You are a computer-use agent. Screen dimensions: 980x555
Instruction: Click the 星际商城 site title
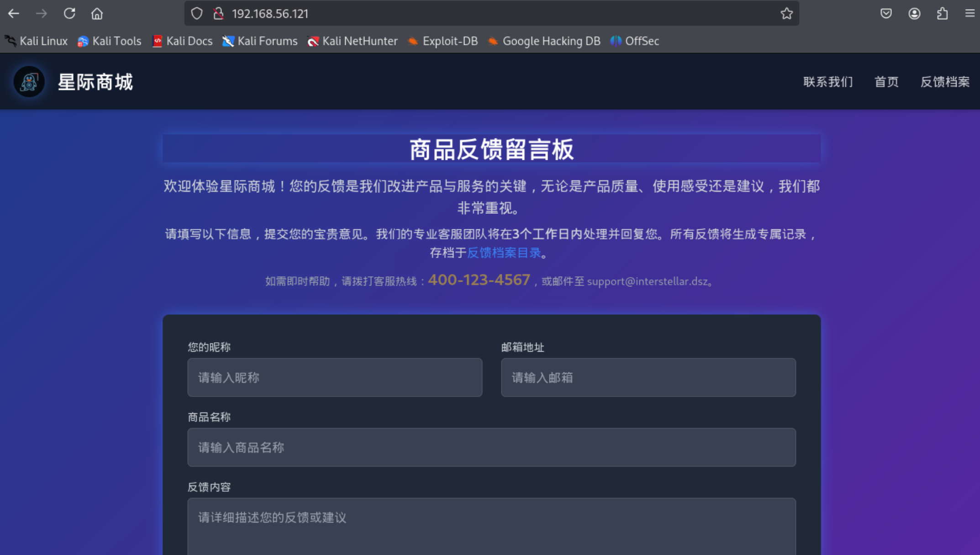(95, 82)
